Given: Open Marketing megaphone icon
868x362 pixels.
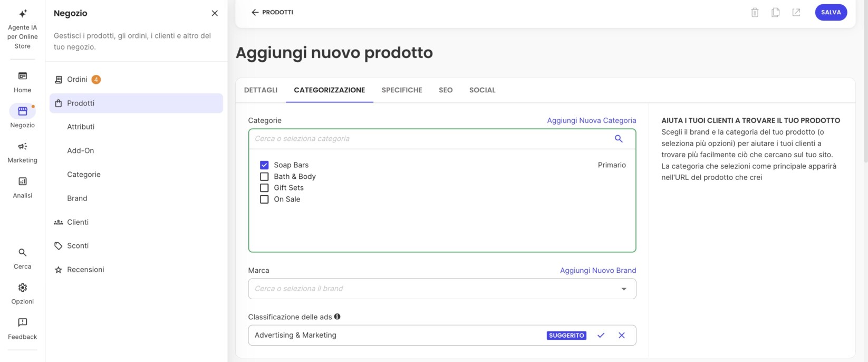Looking at the screenshot, I should (x=23, y=146).
